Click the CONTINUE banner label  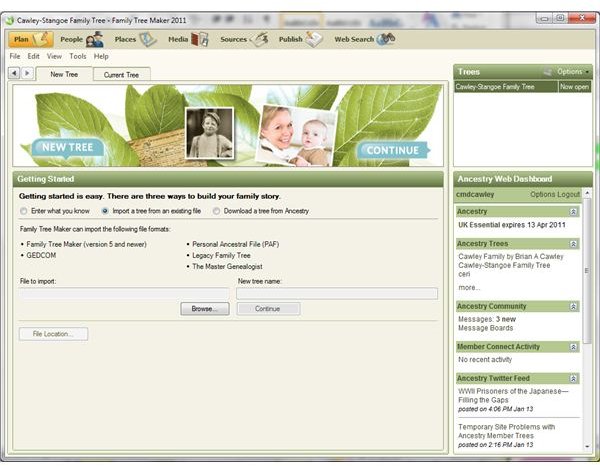click(x=393, y=150)
